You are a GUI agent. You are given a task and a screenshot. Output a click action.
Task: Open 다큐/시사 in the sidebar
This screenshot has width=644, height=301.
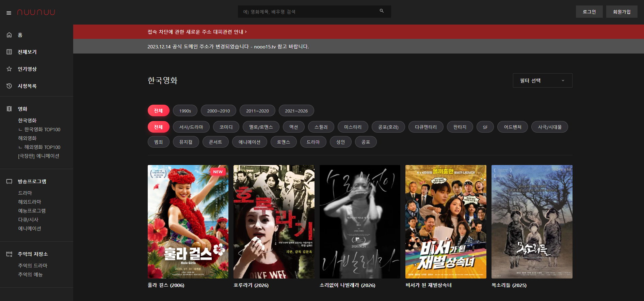click(x=28, y=220)
